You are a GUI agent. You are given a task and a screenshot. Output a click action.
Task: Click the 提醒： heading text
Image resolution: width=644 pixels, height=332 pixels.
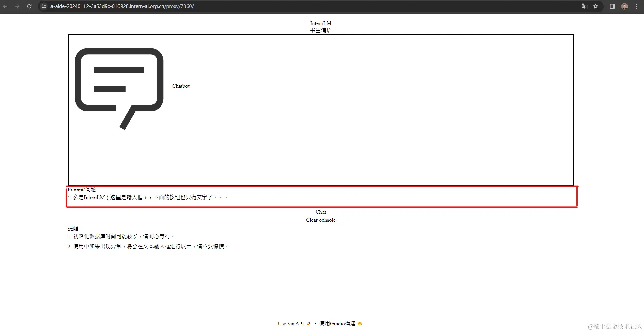click(75, 228)
